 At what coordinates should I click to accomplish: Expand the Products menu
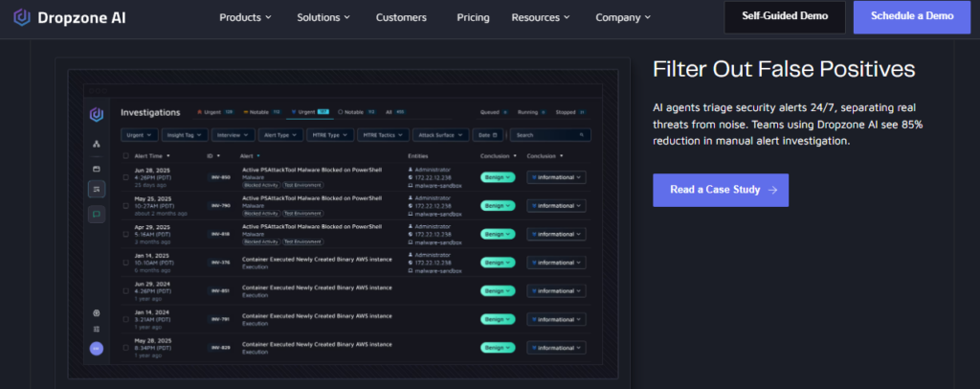(x=246, y=17)
